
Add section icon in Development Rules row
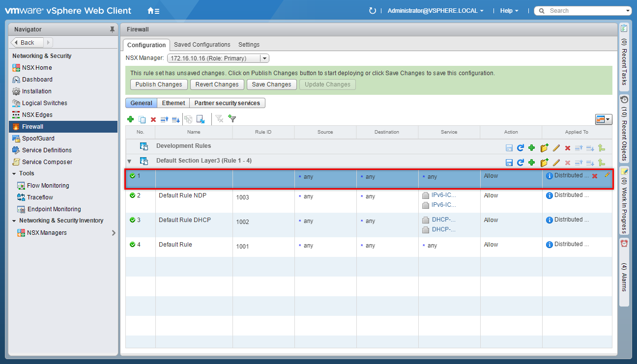click(x=544, y=148)
